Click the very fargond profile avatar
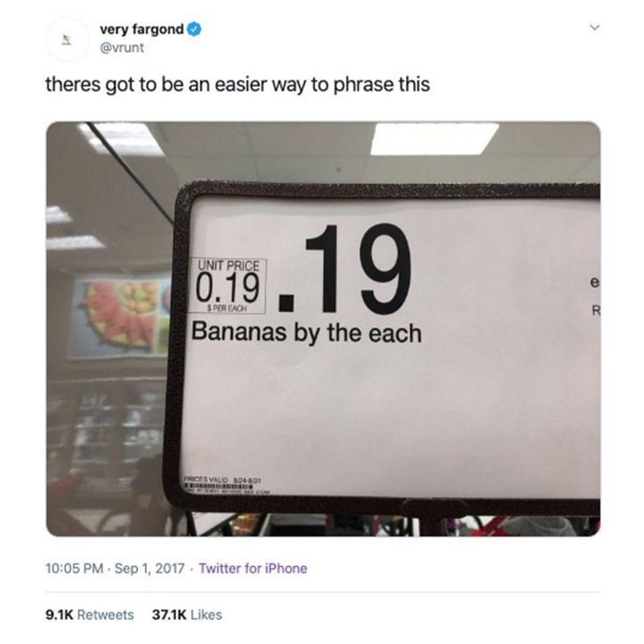Viewport: 644px width, 644px height. tap(66, 39)
